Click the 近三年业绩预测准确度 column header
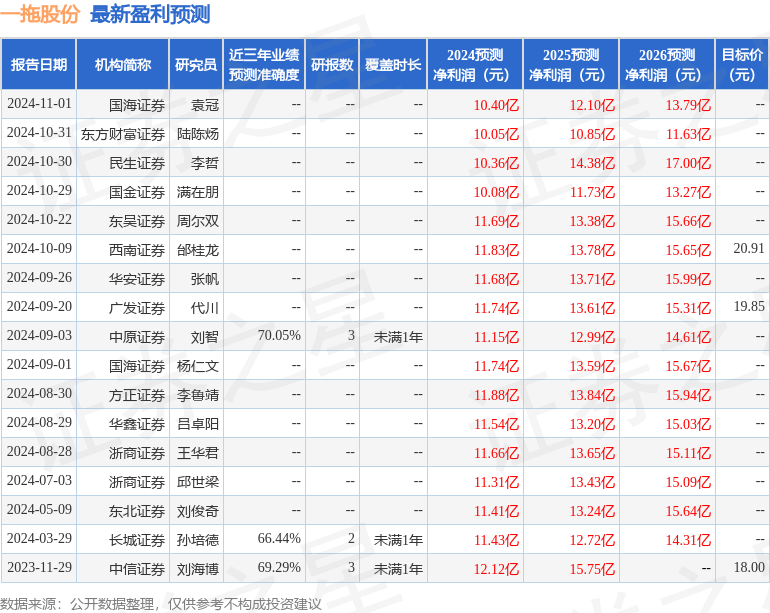The height and width of the screenshot is (613, 770). click(264, 64)
